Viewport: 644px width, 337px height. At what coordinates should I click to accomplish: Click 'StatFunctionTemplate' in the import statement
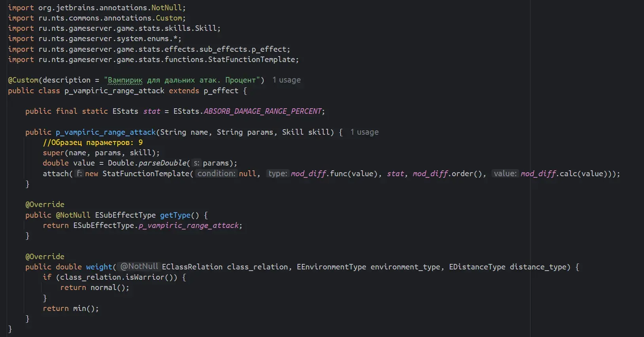pos(252,59)
